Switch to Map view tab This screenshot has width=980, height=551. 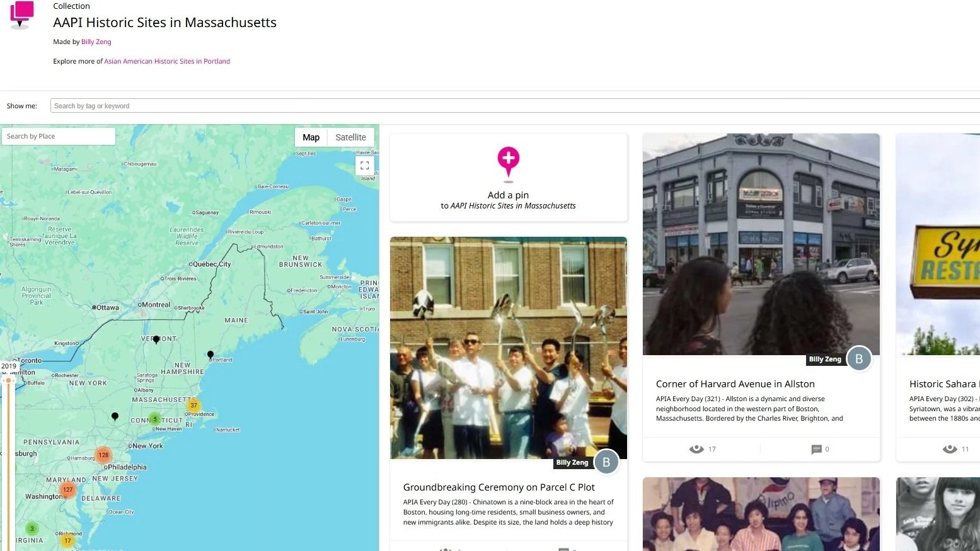click(311, 137)
